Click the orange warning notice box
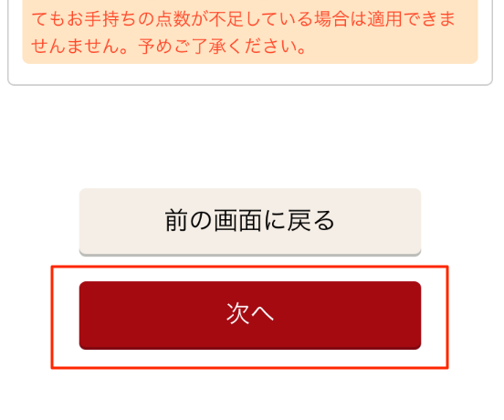 tap(250, 31)
